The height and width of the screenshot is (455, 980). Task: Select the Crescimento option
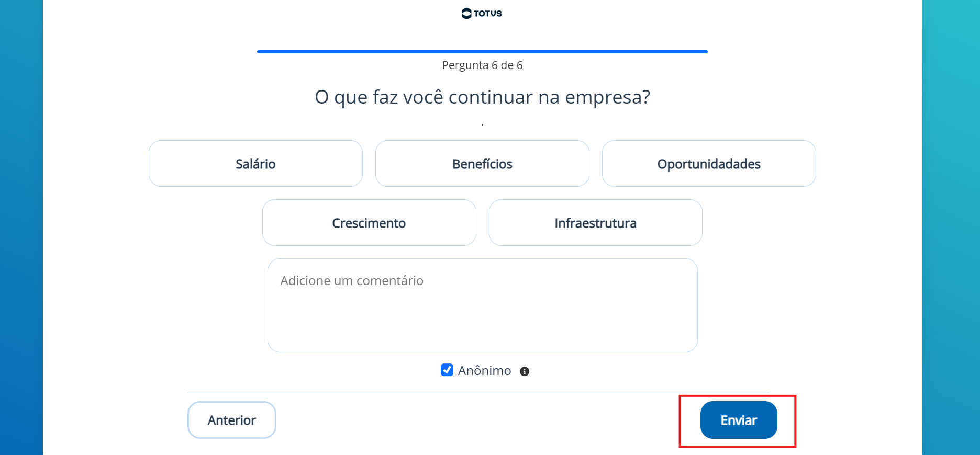click(369, 223)
